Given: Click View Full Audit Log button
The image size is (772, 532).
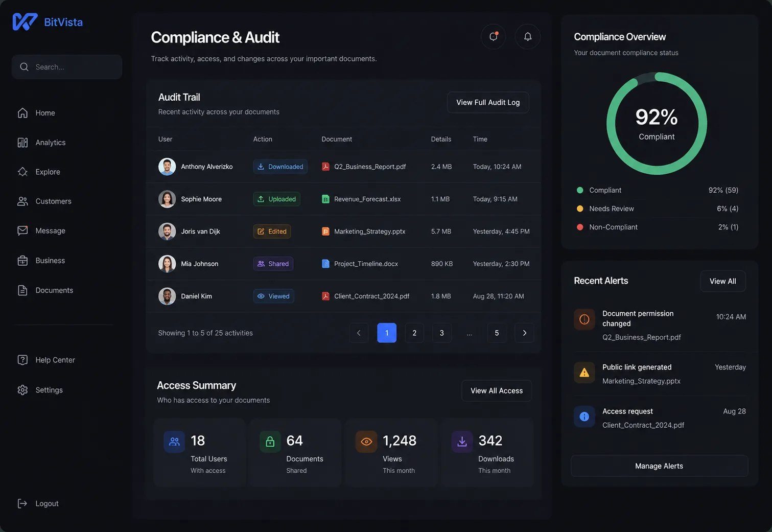Looking at the screenshot, I should click(x=488, y=102).
